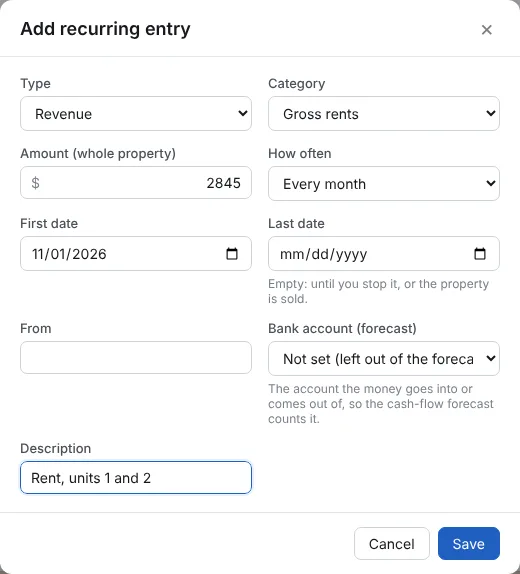Click the 'Last date' label
The height and width of the screenshot is (574, 520).
(x=296, y=223)
